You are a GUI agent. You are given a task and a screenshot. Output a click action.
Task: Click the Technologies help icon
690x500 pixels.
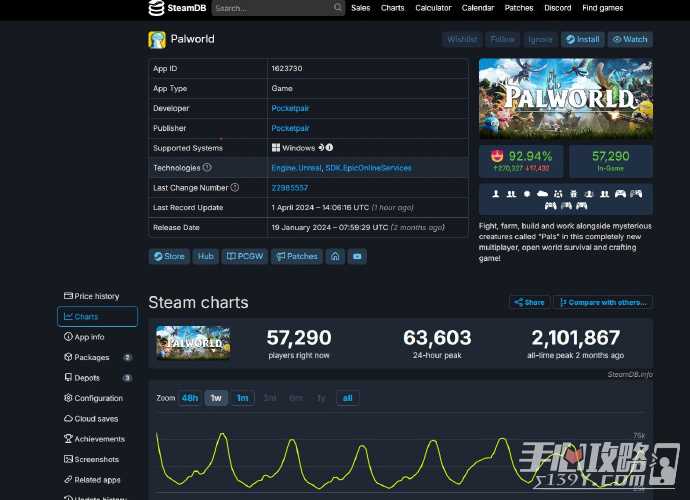[x=207, y=167]
